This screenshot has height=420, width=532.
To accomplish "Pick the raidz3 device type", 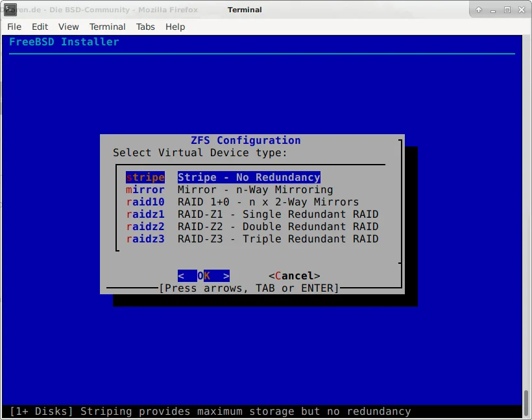I will (x=145, y=239).
